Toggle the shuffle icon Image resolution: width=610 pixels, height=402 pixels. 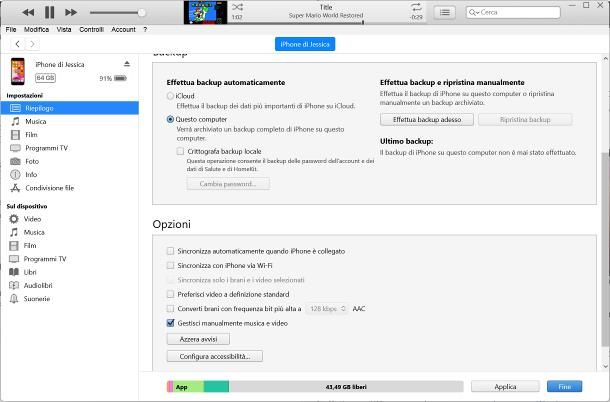tap(237, 7)
